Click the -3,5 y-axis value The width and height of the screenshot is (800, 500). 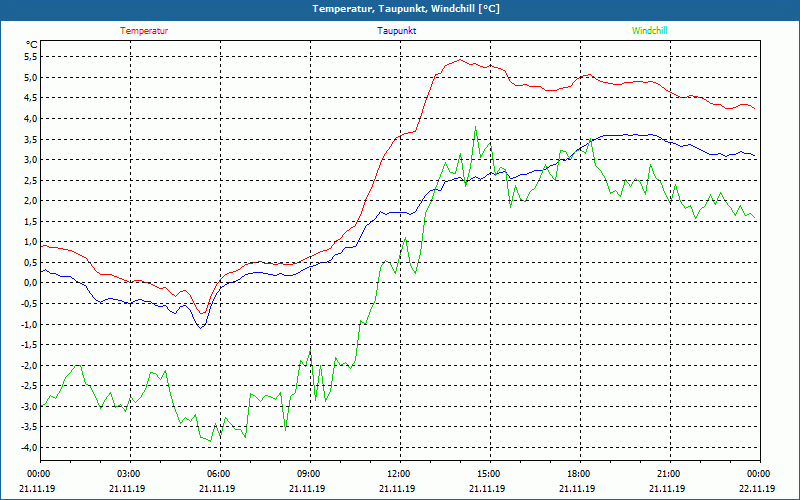click(x=30, y=427)
